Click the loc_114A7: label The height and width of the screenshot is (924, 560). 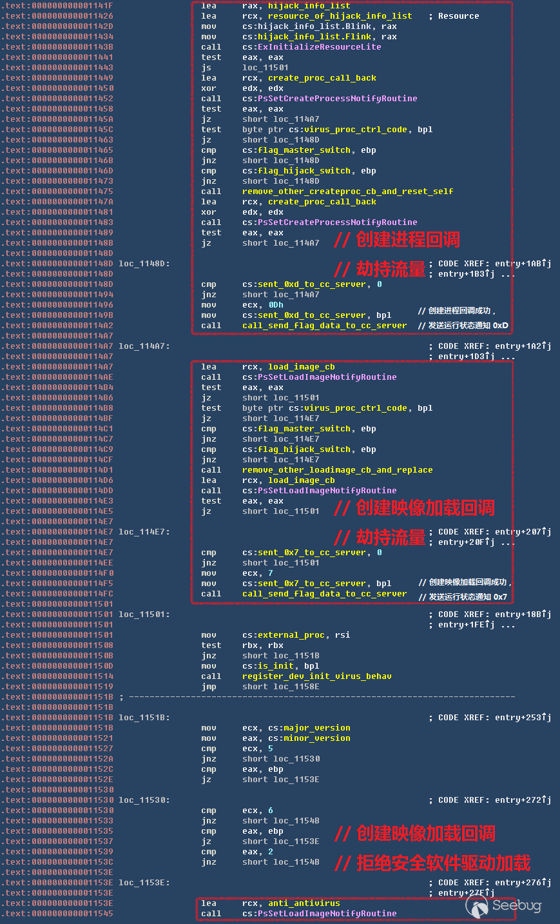tap(144, 346)
